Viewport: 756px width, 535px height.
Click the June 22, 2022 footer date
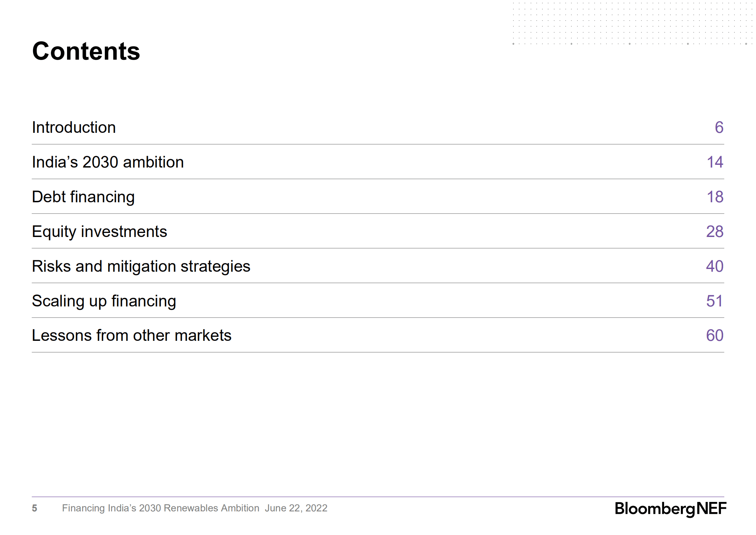coord(296,508)
